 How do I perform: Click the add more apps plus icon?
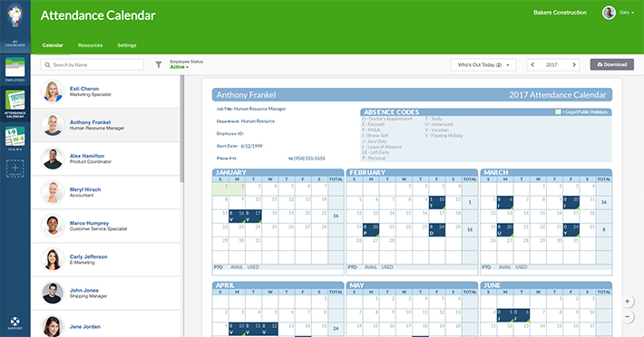click(x=15, y=168)
